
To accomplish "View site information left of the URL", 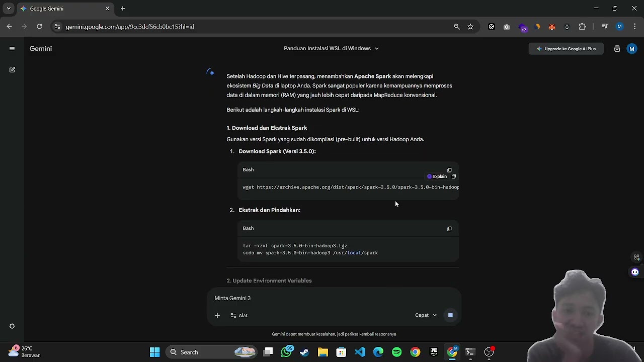I will (57, 27).
